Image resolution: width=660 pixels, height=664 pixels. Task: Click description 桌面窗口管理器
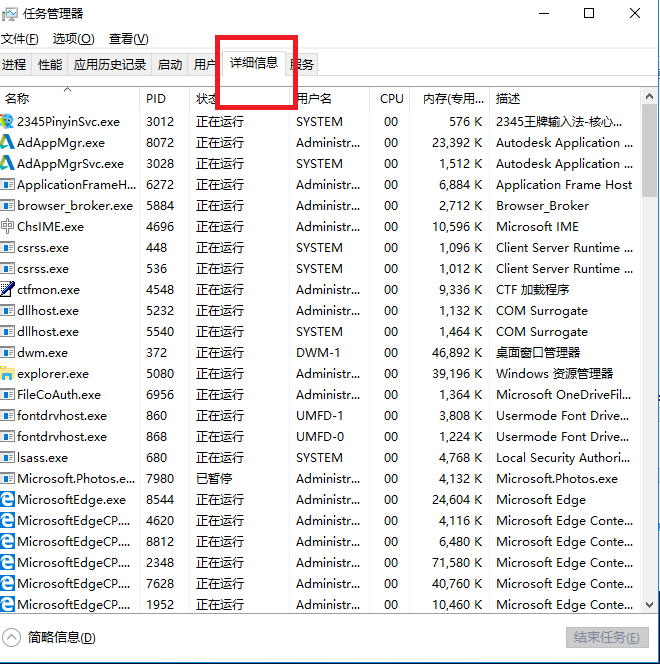[x=538, y=353]
